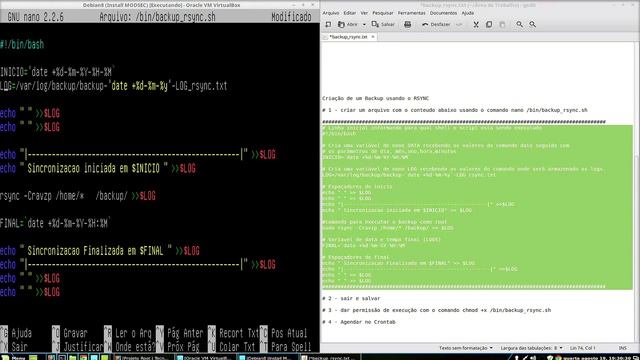This screenshot has width=640, height=360.
Task: Toggle the INS insert mode indicator
Action: click(622, 348)
